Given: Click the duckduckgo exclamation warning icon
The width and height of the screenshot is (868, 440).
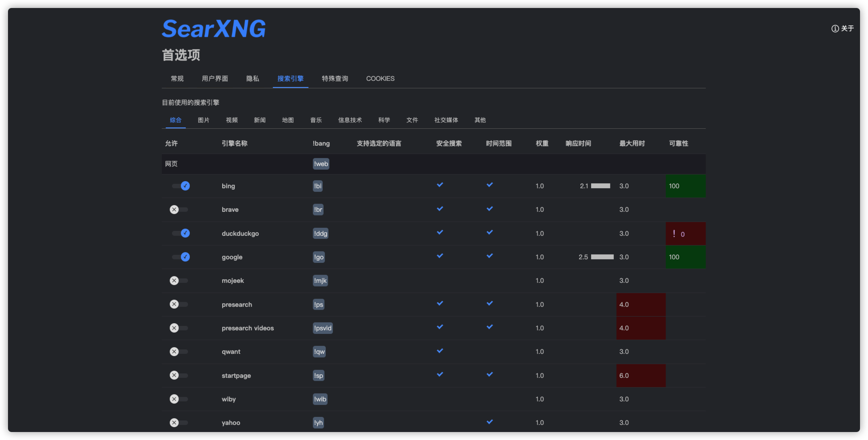Looking at the screenshot, I should pyautogui.click(x=674, y=234).
